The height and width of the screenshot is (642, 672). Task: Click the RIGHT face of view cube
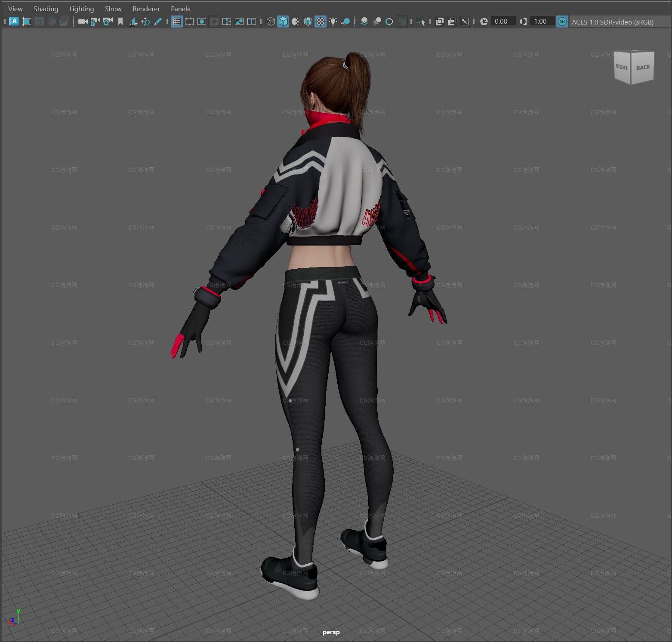[x=622, y=67]
